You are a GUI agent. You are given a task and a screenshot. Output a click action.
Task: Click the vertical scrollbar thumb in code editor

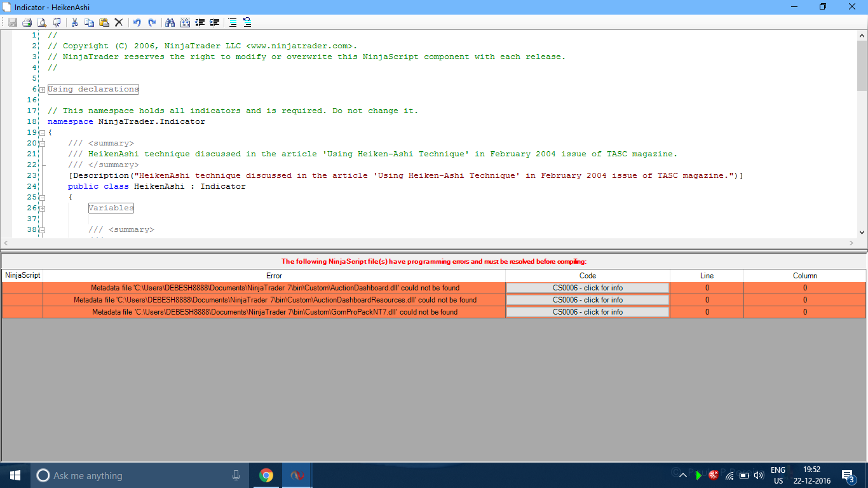(x=862, y=67)
